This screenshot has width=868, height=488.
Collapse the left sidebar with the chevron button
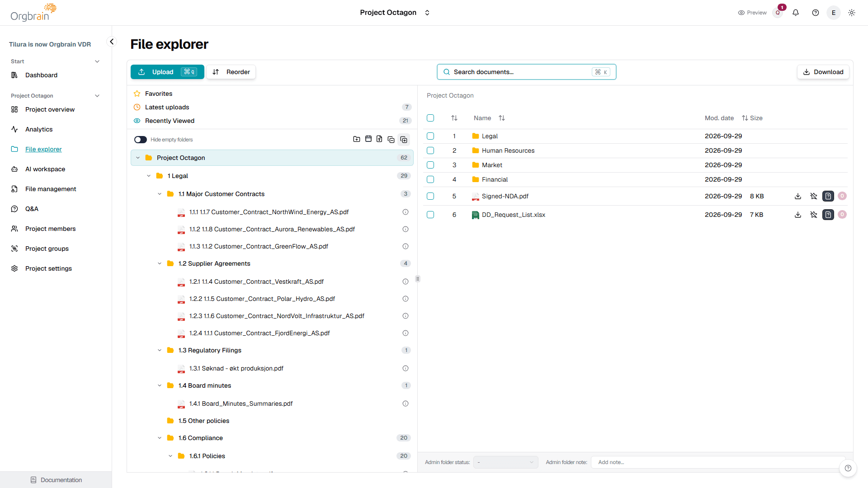(x=112, y=42)
